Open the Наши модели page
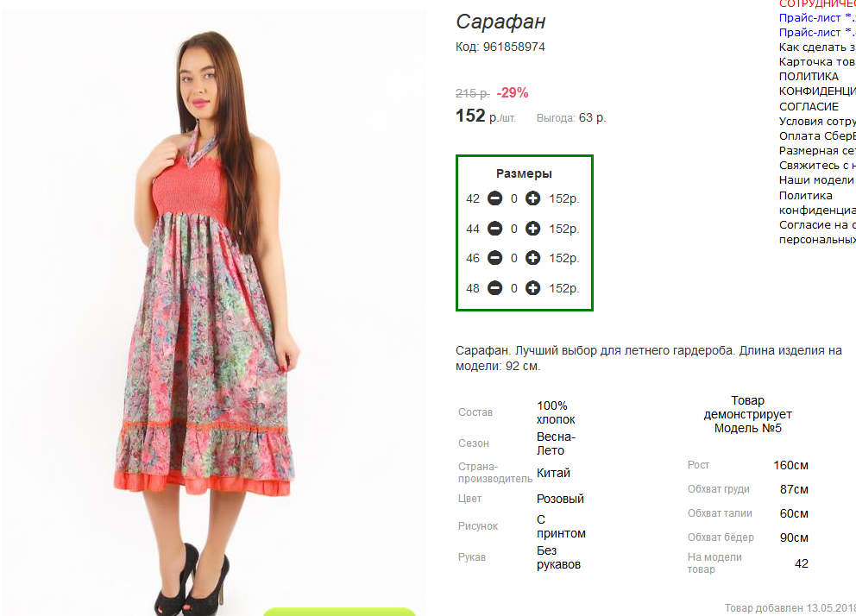The height and width of the screenshot is (616, 856). click(x=816, y=180)
